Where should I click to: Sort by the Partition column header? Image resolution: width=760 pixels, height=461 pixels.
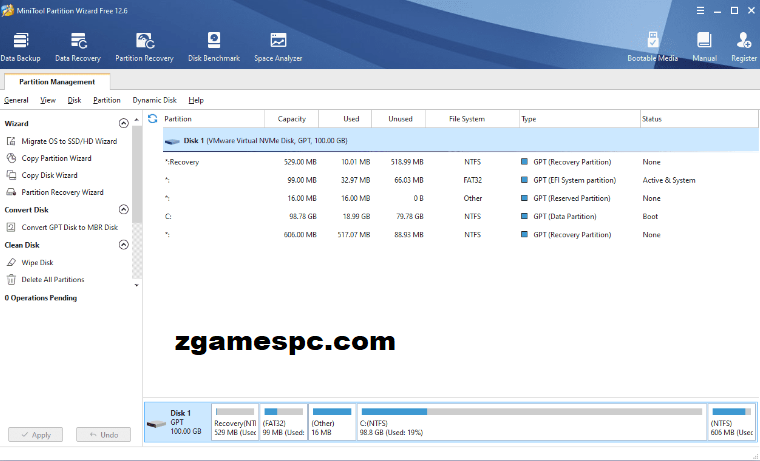[213, 119]
